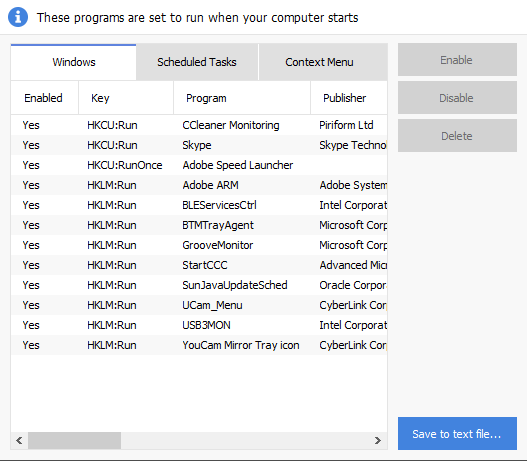
Task: Sort by the Publisher column header
Action: click(349, 98)
